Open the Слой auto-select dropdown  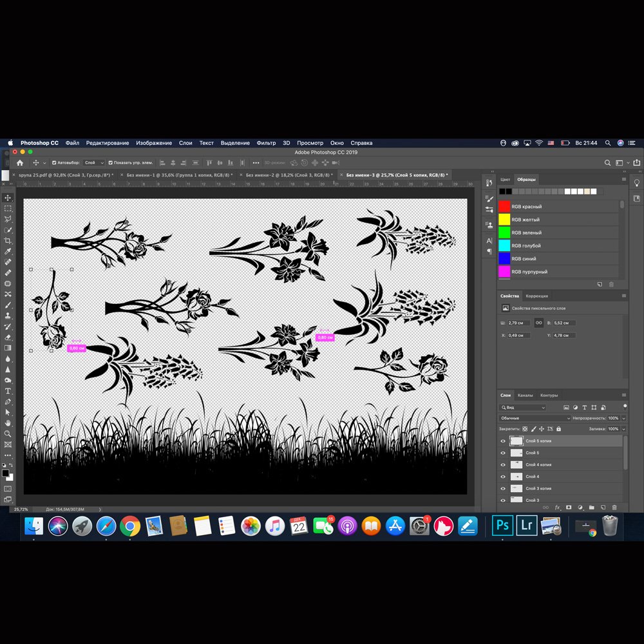[93, 163]
